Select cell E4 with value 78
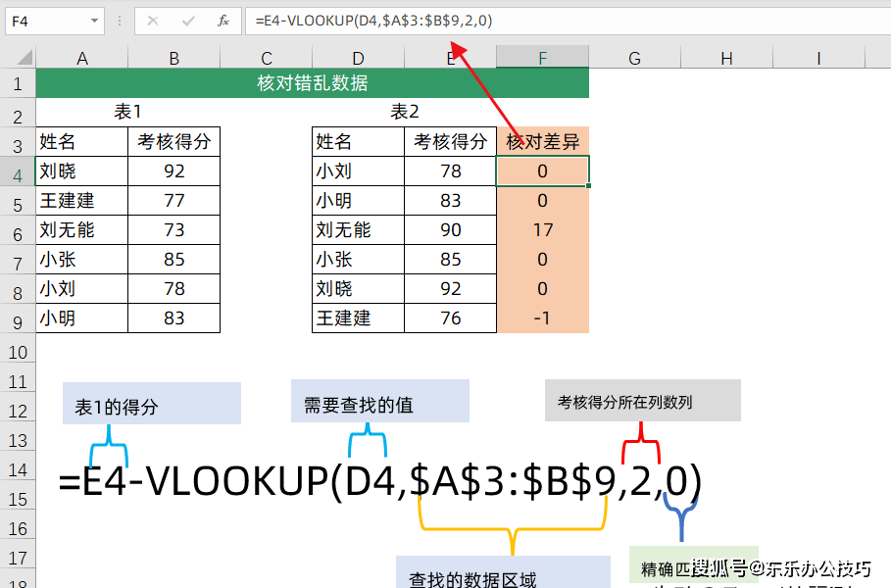Image resolution: width=891 pixels, height=588 pixels. tap(450, 171)
